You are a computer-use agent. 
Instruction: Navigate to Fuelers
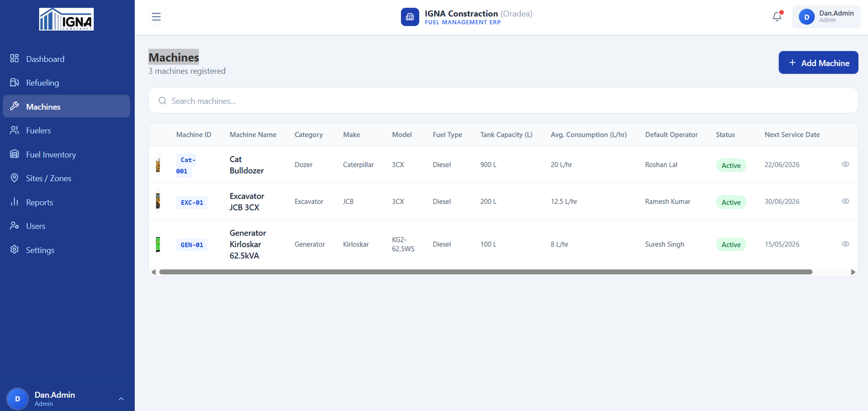[66, 130]
